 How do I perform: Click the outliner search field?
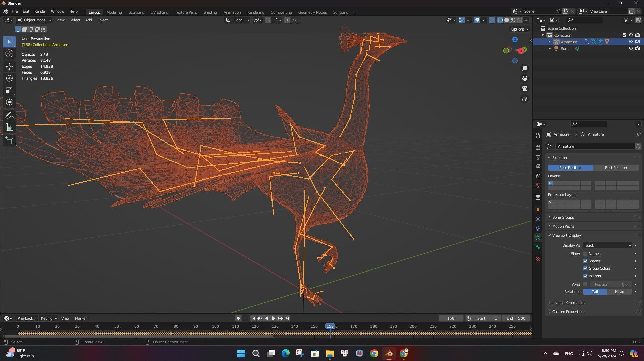584,20
